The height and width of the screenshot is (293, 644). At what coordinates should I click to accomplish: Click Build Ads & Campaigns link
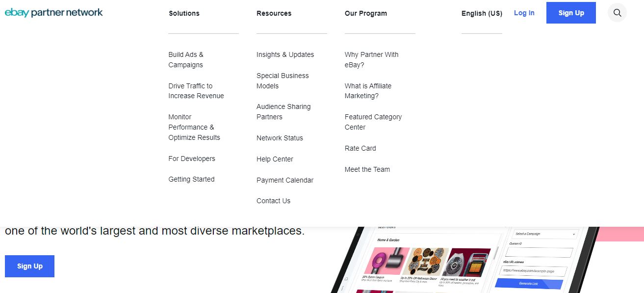pos(186,59)
